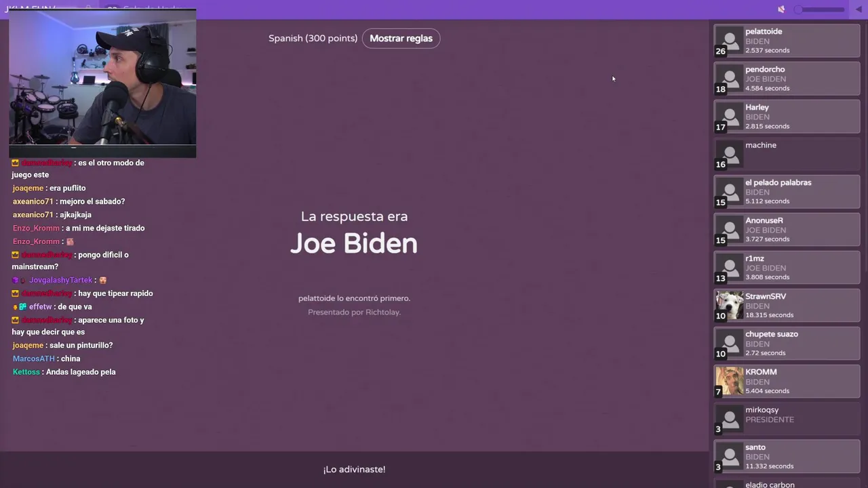
Task: Open pelattoide's avatar in the leaderboard
Action: click(x=730, y=41)
